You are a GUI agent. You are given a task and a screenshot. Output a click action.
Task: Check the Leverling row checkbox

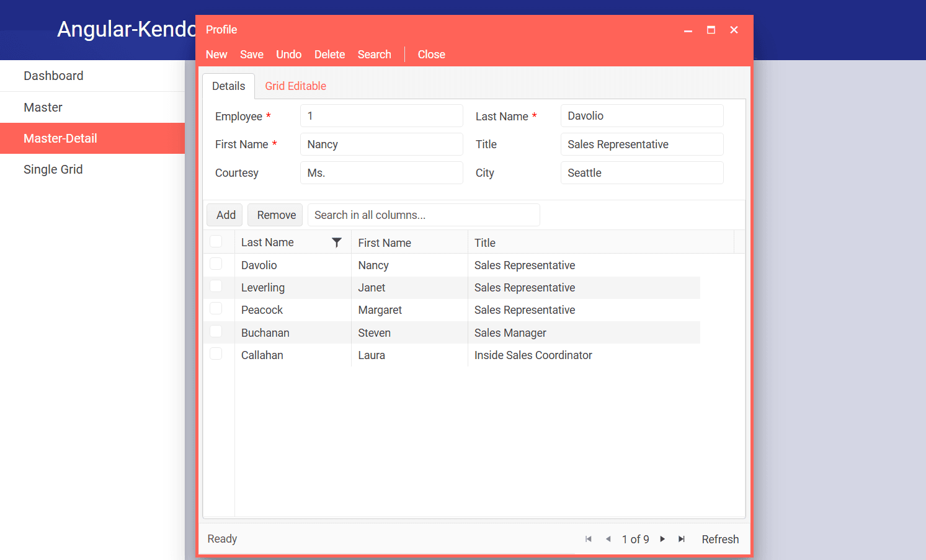point(216,286)
